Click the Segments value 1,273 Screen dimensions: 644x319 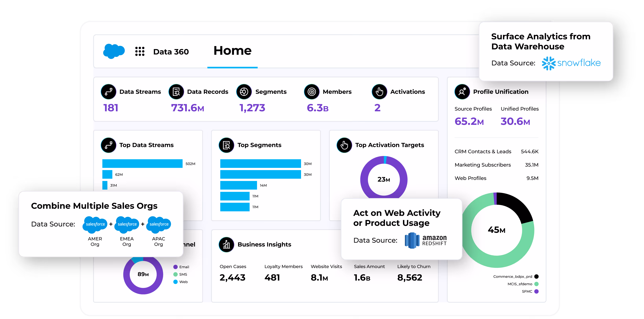tap(252, 108)
